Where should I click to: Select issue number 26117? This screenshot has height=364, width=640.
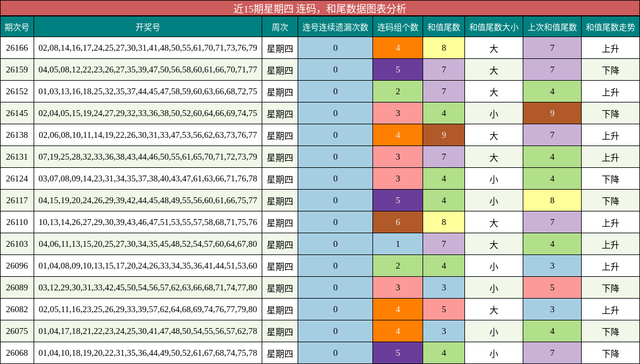coord(17,200)
